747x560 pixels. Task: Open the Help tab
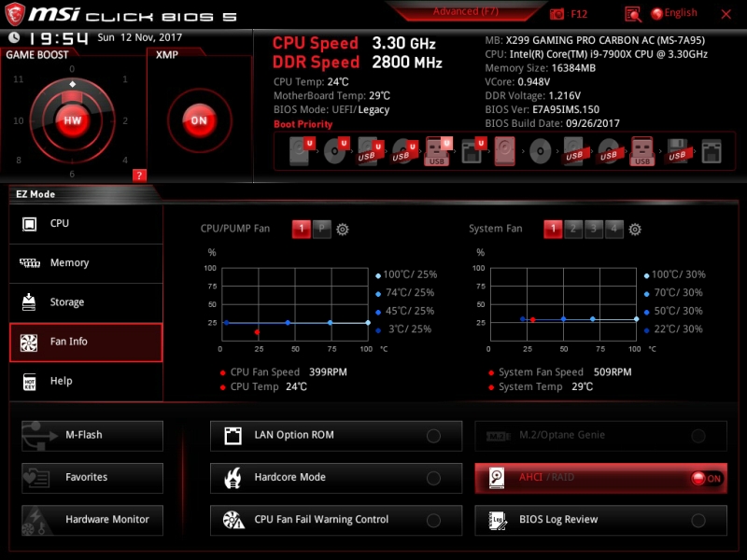86,382
